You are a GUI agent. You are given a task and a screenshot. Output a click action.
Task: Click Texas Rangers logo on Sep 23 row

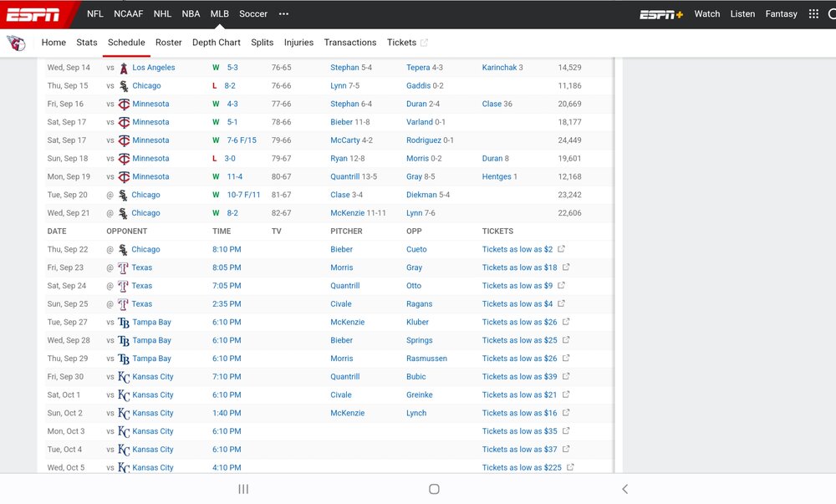coord(123,268)
